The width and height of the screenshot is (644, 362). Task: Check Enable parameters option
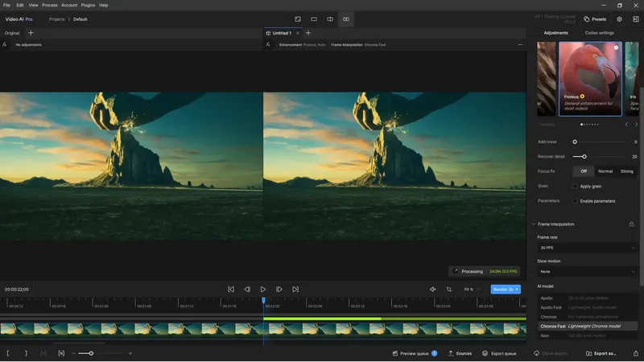(x=575, y=200)
